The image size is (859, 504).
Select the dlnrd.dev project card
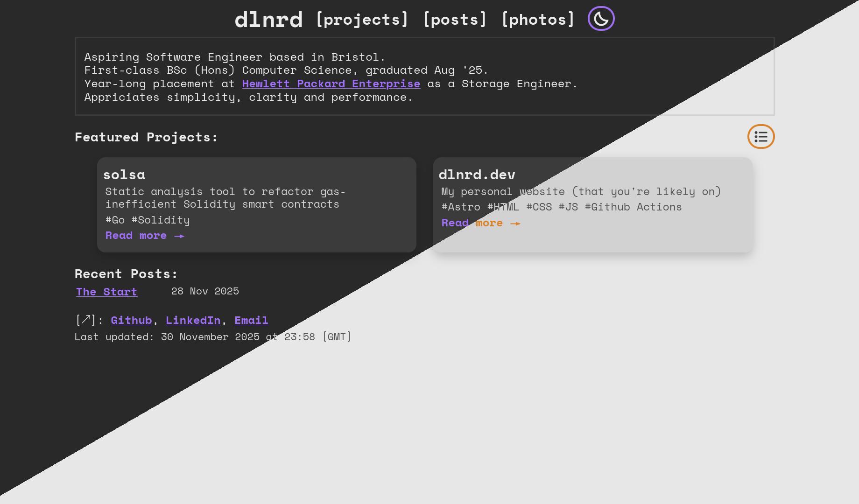click(592, 204)
